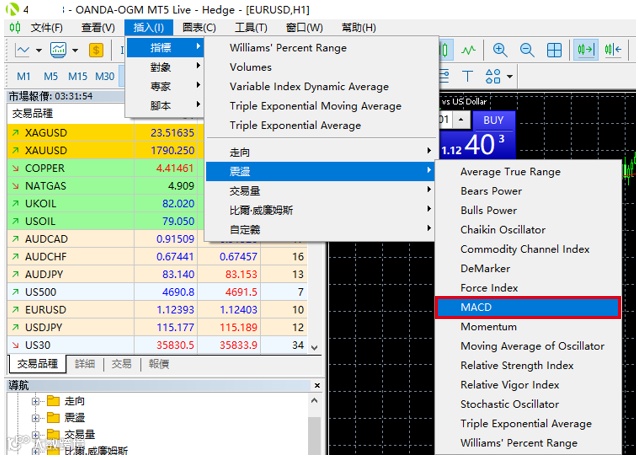Select the M15 timeframe
Viewport: 638px width, 457px height.
coord(78,76)
